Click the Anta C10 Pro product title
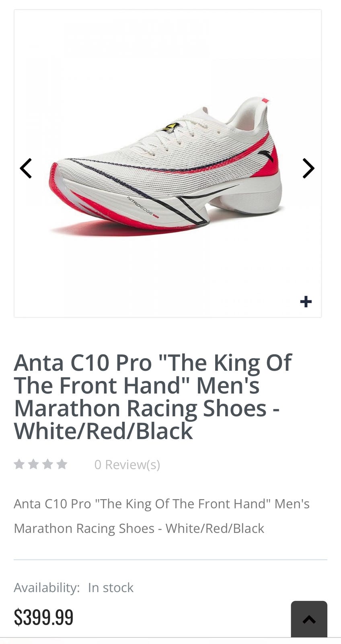Viewport: 341px width, 644px height. tap(153, 396)
